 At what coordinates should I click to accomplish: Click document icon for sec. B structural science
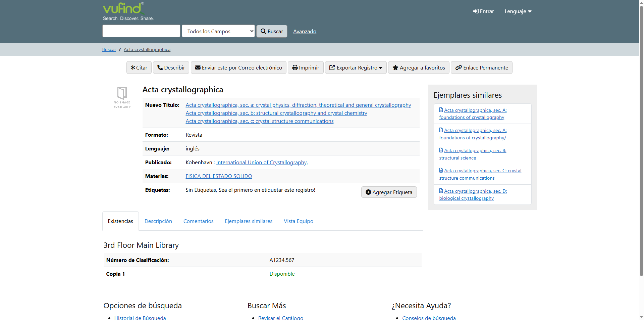point(441,150)
